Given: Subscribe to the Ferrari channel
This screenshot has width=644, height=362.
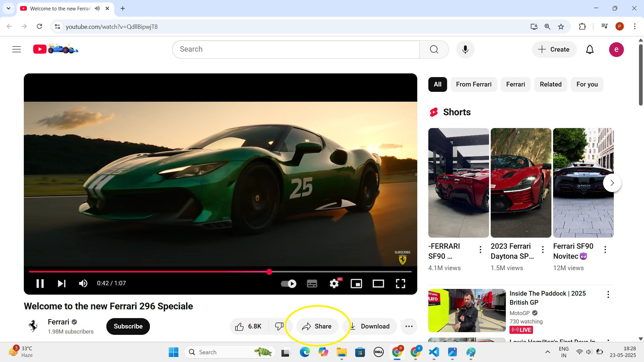Looking at the screenshot, I should click(128, 326).
